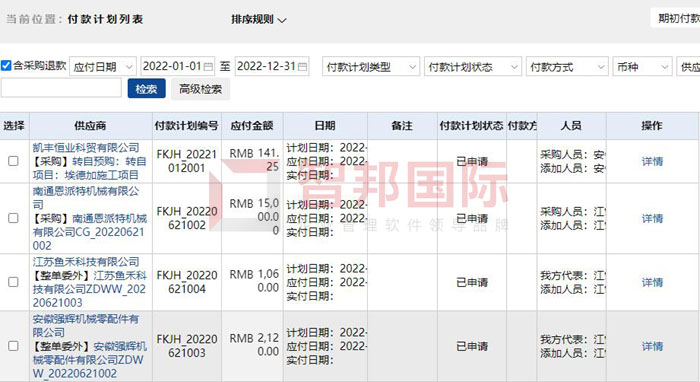Viewport: 700px width, 382px height.
Task: Click 操作 column header
Action: [652, 126]
